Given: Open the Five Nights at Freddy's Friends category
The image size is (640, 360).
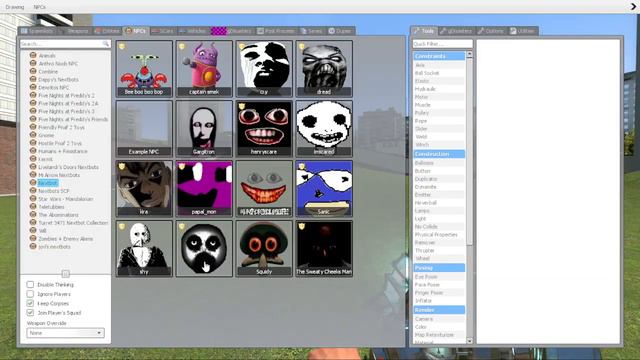Looking at the screenshot, I should click(x=73, y=119).
